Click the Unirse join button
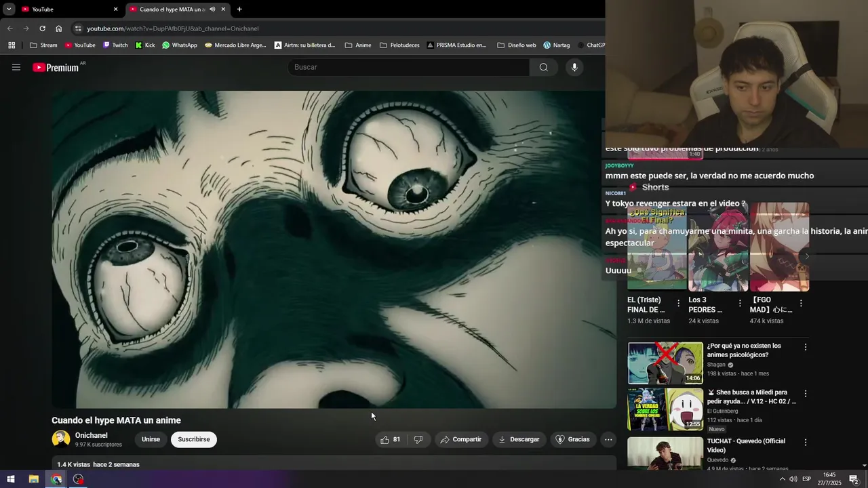This screenshot has height=488, width=868. point(151,439)
